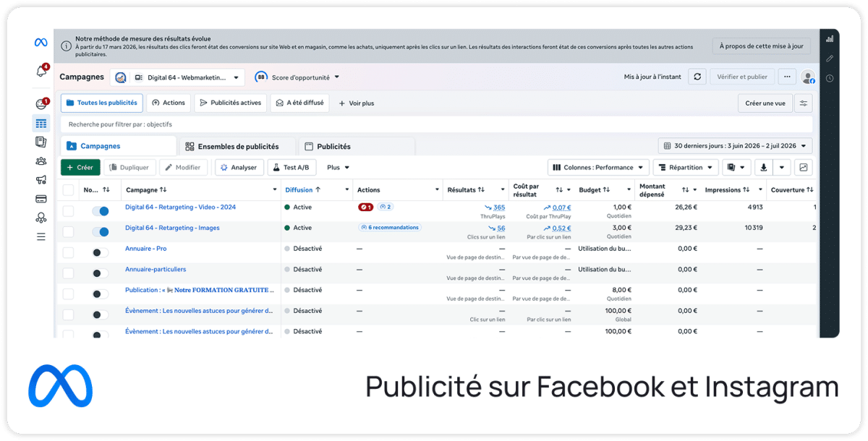The height and width of the screenshot is (441, 868).
Task: Open the events manager icon in sidebar
Action: tap(41, 218)
